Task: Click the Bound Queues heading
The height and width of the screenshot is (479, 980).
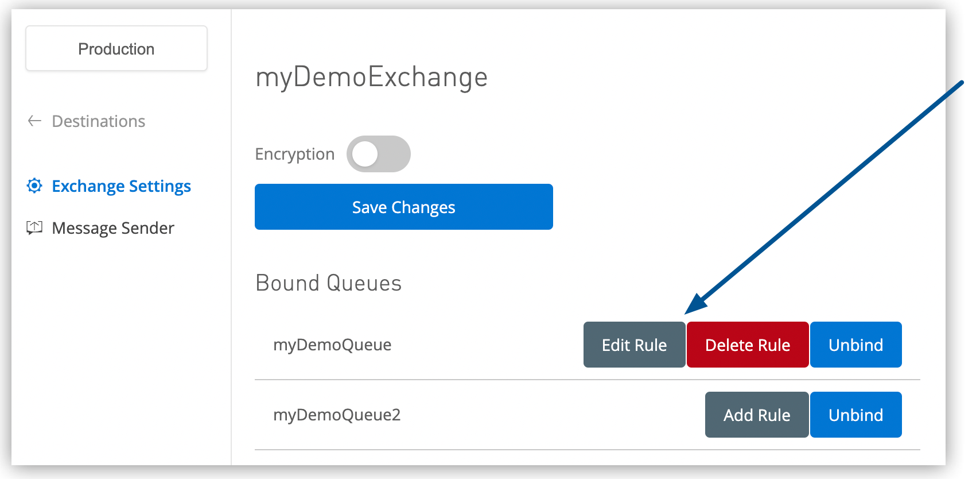Action: point(328,283)
